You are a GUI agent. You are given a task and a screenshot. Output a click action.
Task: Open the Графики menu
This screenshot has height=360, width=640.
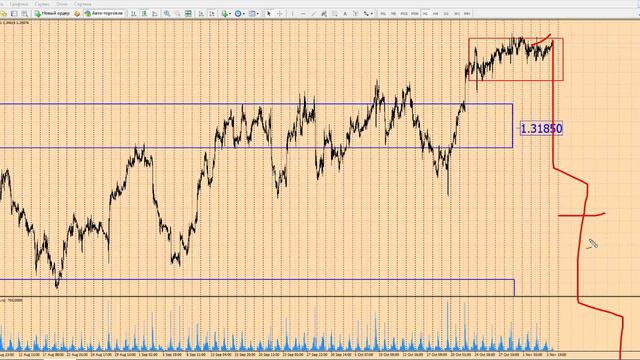(x=19, y=4)
